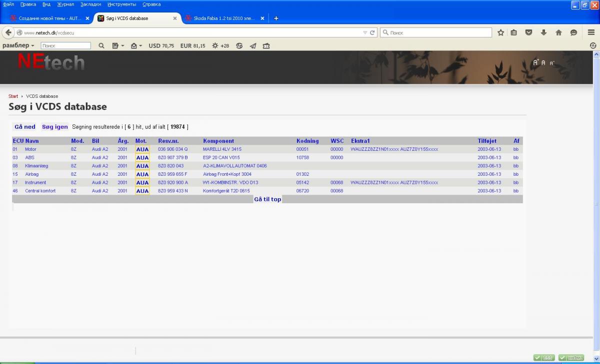Click the 'Start' breadcrumb link
Viewport: 600px width, 364px height.
coord(13,96)
